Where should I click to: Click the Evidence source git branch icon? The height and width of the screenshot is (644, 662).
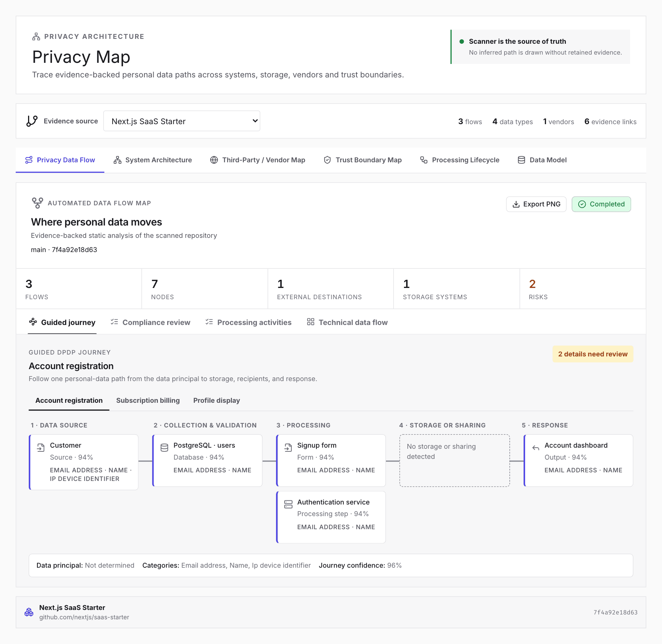tap(32, 121)
